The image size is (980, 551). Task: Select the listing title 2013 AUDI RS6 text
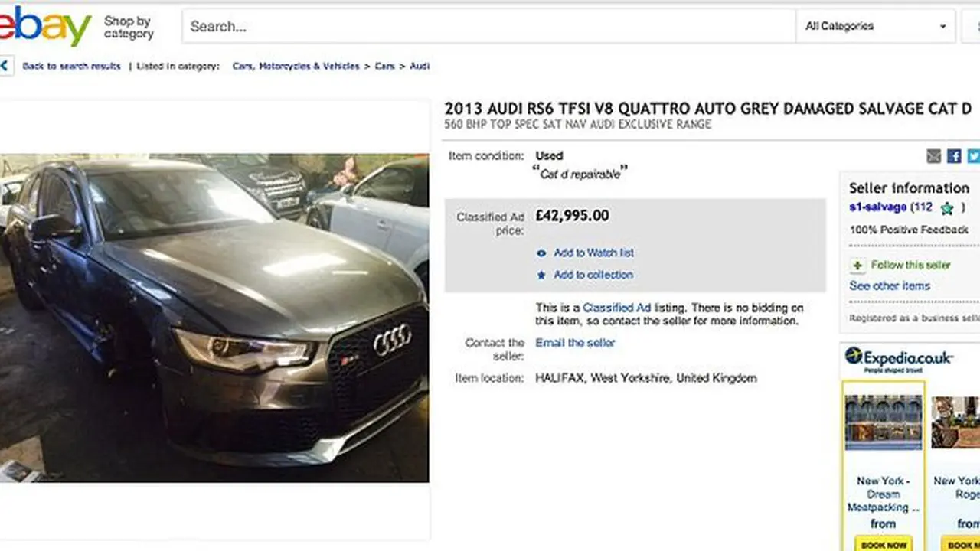point(708,109)
